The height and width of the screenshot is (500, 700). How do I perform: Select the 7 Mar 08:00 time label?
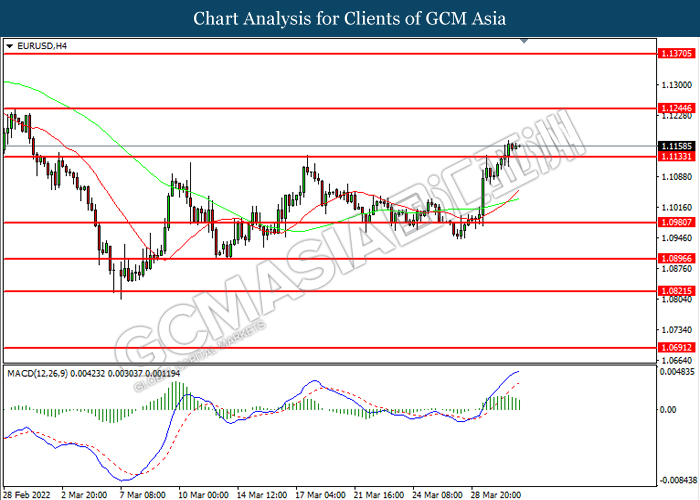pos(142,495)
